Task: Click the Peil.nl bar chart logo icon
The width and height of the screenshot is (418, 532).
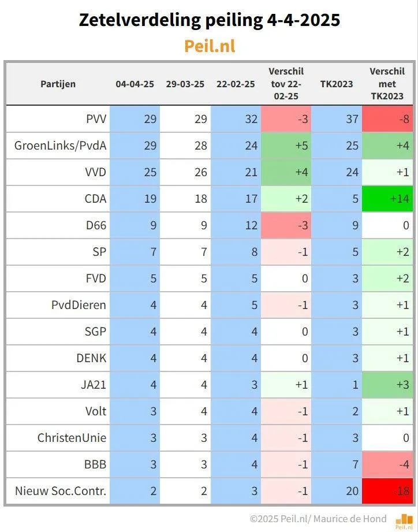Action: tap(405, 522)
